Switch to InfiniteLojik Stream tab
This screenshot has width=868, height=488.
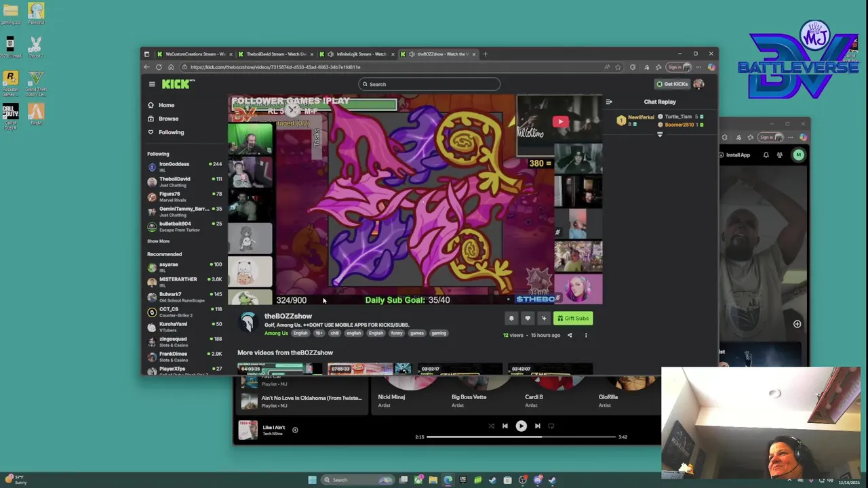click(357, 54)
